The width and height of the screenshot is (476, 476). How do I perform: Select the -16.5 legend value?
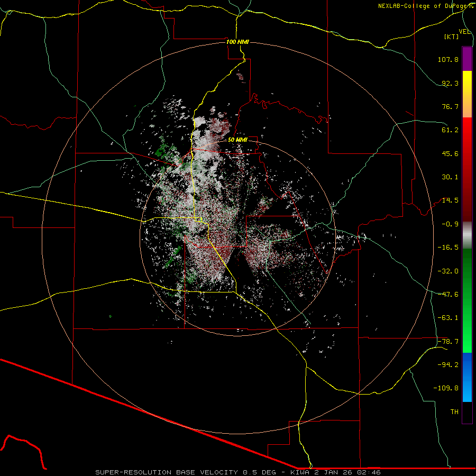(x=448, y=248)
